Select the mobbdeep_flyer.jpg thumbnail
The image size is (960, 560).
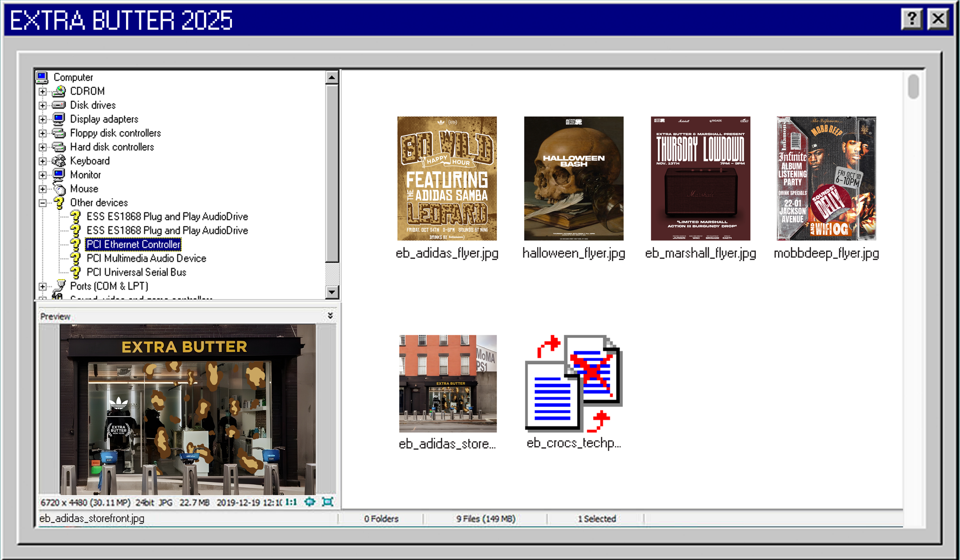click(x=825, y=179)
